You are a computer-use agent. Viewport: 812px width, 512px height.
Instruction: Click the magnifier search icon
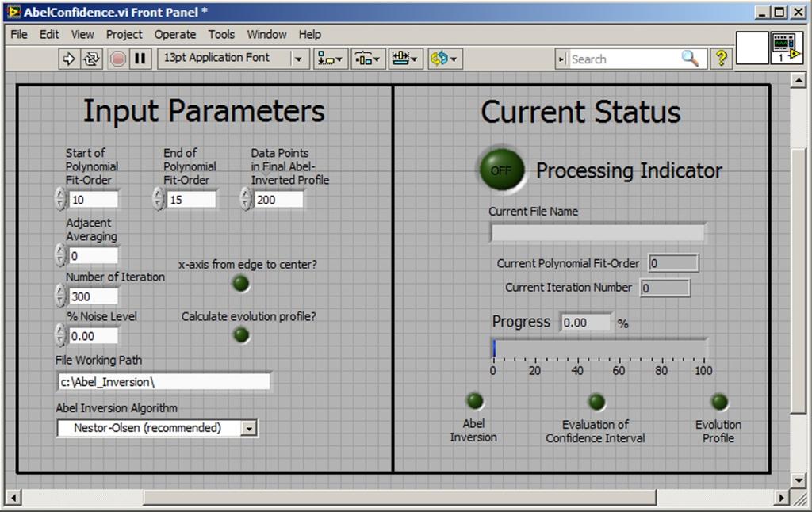coord(690,59)
